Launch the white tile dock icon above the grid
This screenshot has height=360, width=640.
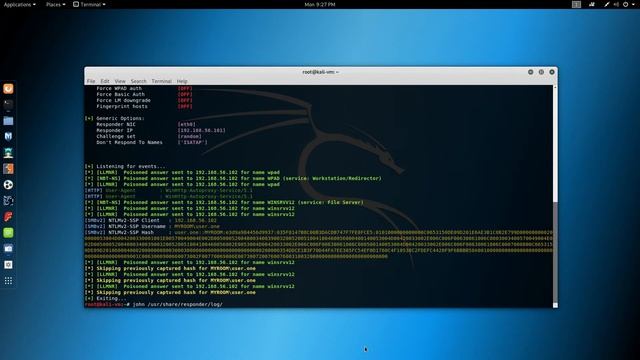(8, 264)
